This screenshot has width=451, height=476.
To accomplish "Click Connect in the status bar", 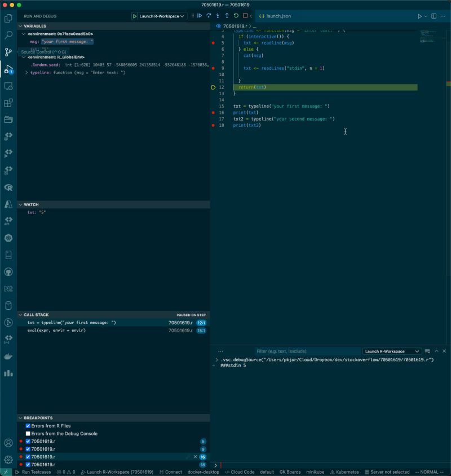I will [171, 472].
